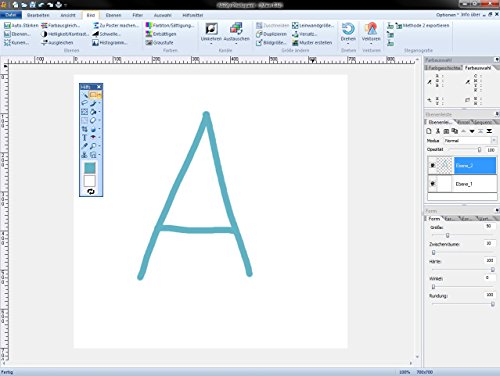Select the Ebene_1 layer row
500x376 pixels.
tap(462, 184)
